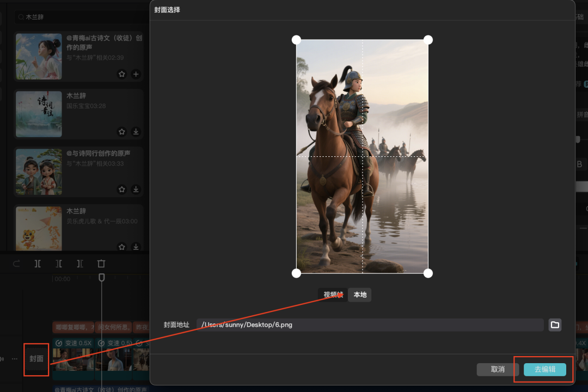Download the 与诗同行 original sound

point(136,189)
